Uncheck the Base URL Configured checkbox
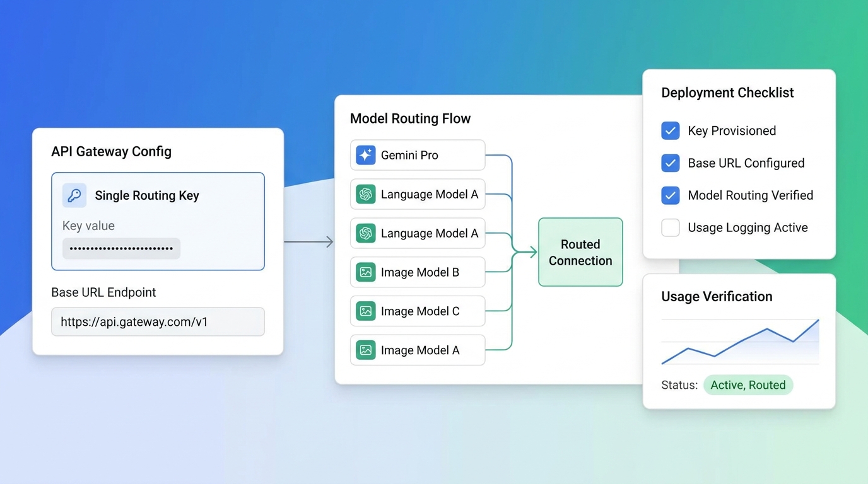The image size is (868, 484). [x=671, y=163]
